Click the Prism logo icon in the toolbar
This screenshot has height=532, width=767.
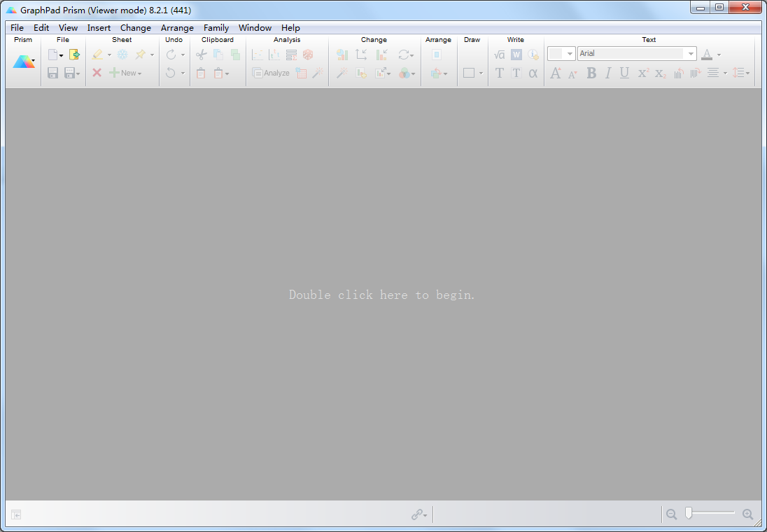pos(23,62)
